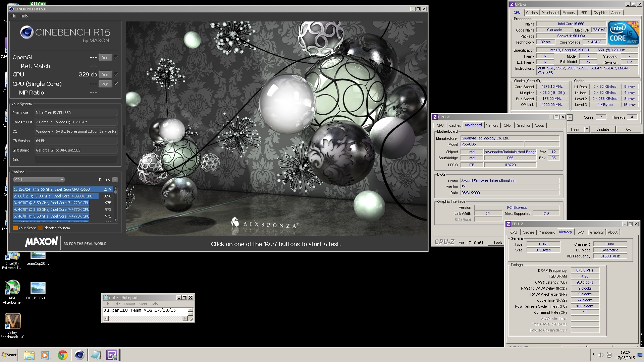
Task: Open the volume control in system tray
Action: (x=600, y=355)
